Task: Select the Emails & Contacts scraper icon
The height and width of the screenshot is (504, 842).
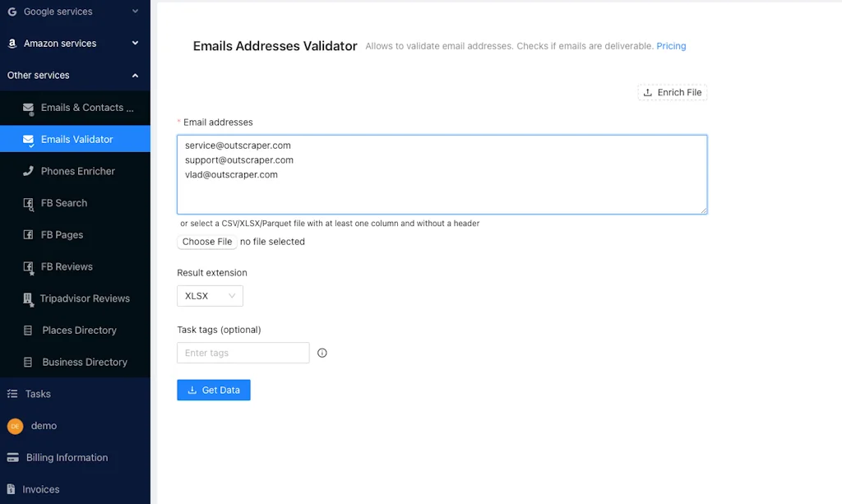Action: pos(28,107)
